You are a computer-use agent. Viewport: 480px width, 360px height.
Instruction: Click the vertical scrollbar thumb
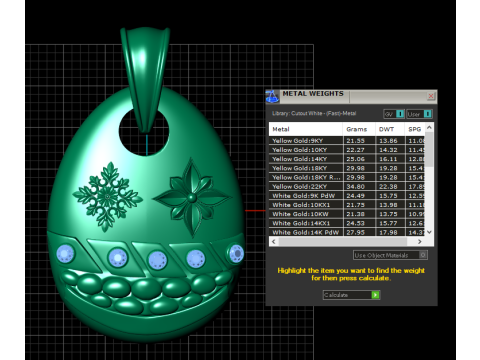point(429,149)
